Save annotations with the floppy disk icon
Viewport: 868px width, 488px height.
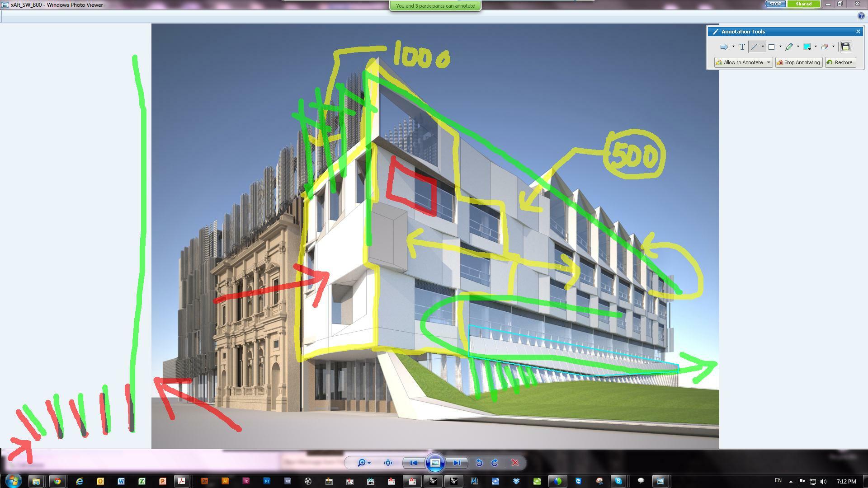[x=846, y=47]
